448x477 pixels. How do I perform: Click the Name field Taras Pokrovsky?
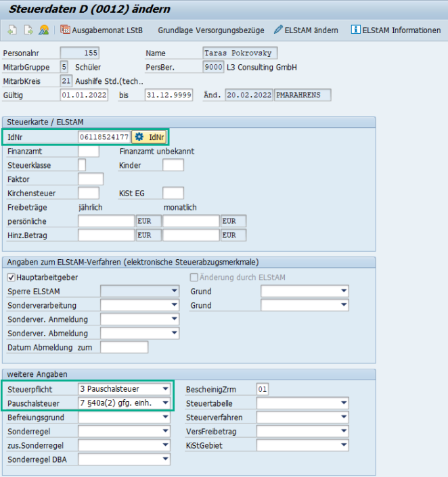click(x=240, y=53)
